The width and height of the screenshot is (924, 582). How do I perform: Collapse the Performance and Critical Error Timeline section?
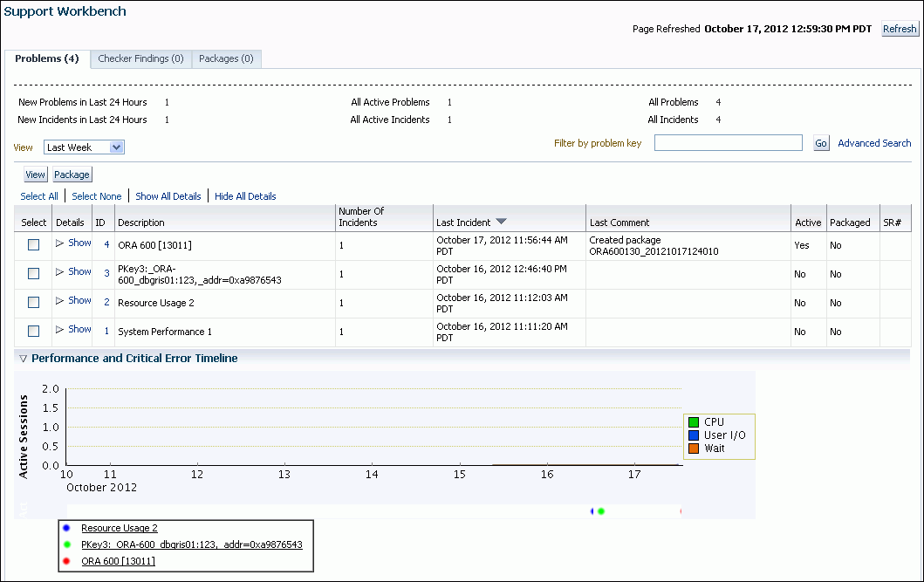pyautogui.click(x=23, y=359)
